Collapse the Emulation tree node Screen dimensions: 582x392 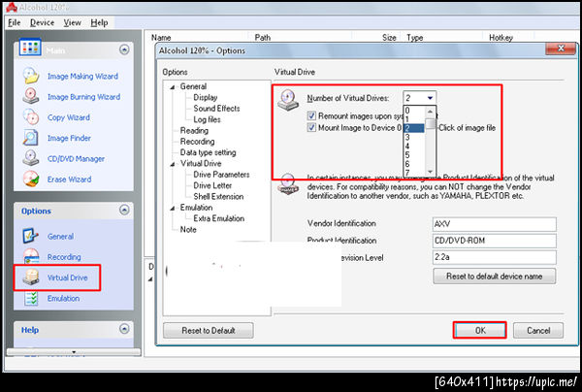173,209
